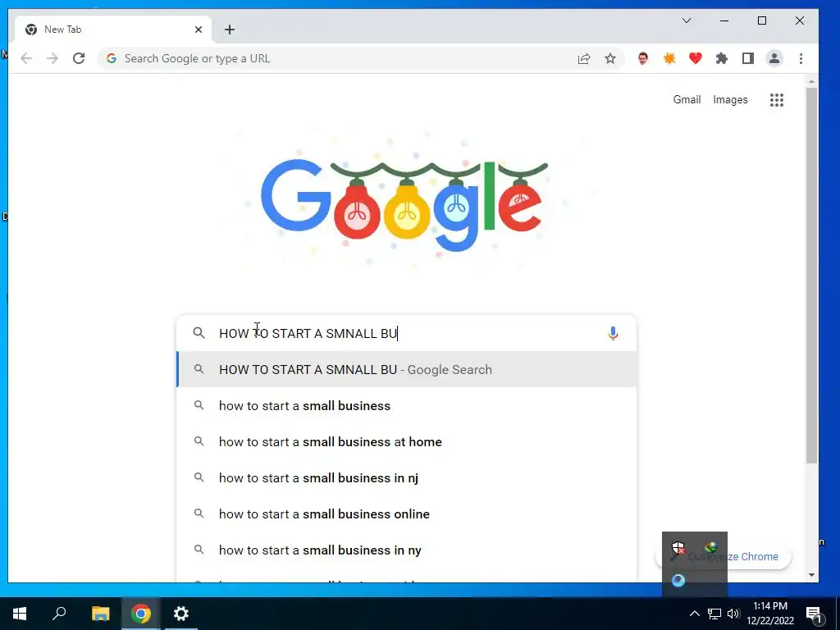This screenshot has width=840, height=630.
Task: Choose suggestion 'small business at home'
Action: pyautogui.click(x=407, y=442)
